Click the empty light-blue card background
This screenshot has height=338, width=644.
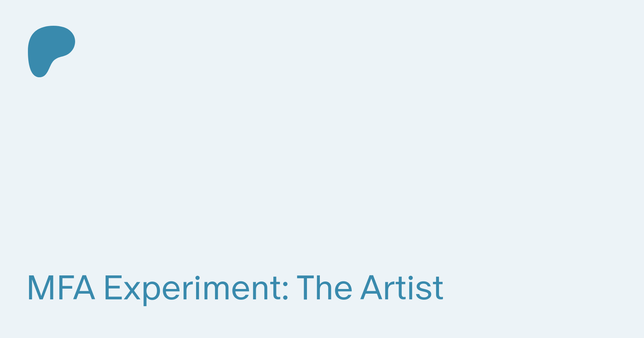tap(322, 161)
